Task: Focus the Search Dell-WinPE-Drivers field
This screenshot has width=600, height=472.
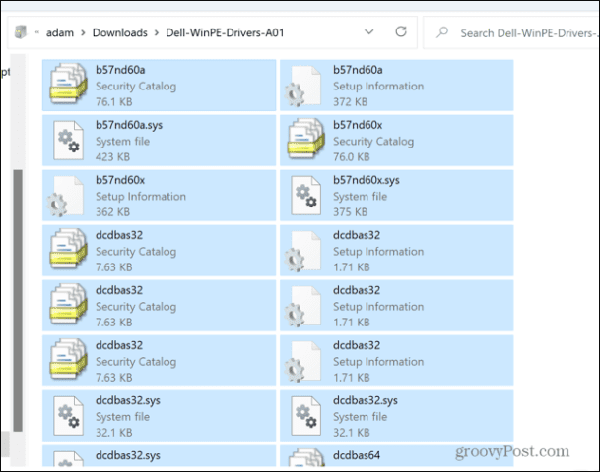Action: [x=512, y=33]
